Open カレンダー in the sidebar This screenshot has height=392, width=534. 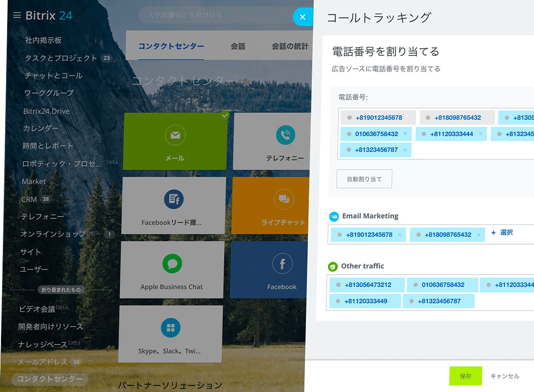[41, 128]
